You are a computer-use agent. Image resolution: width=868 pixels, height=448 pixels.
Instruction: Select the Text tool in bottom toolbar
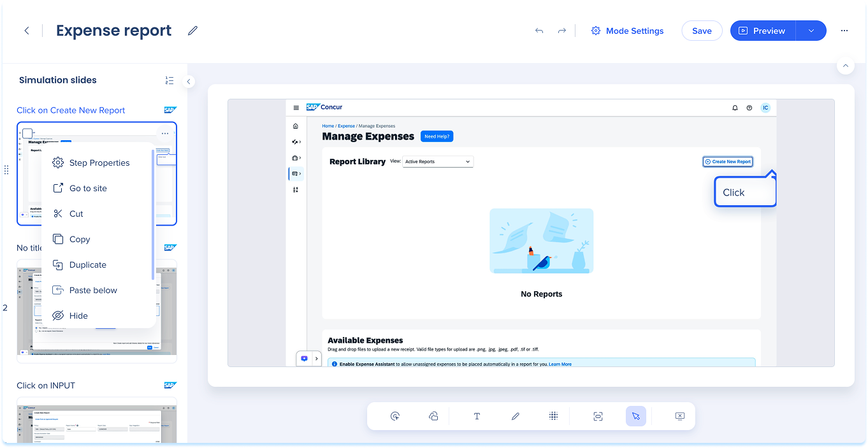pyautogui.click(x=477, y=416)
